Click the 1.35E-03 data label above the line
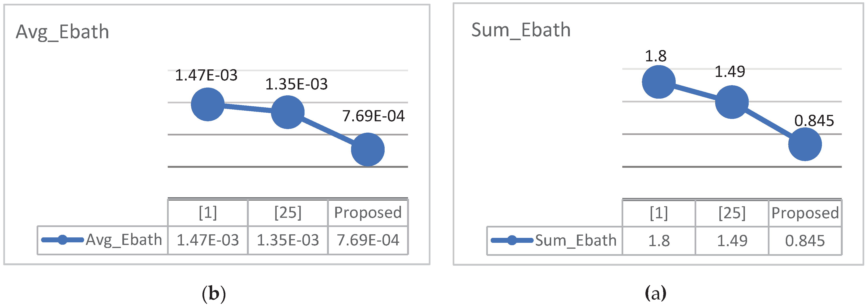 pos(296,84)
